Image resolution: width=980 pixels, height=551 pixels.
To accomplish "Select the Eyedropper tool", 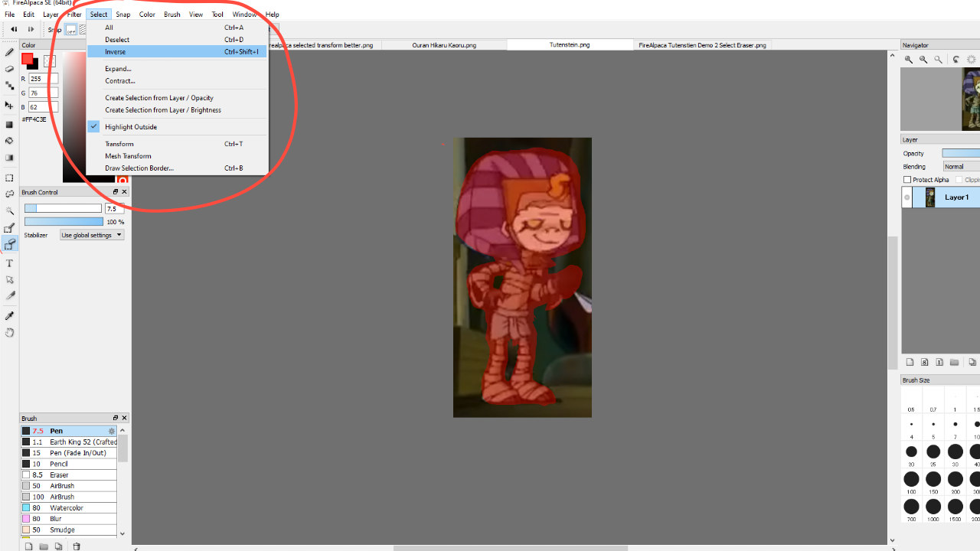I will [x=9, y=315].
